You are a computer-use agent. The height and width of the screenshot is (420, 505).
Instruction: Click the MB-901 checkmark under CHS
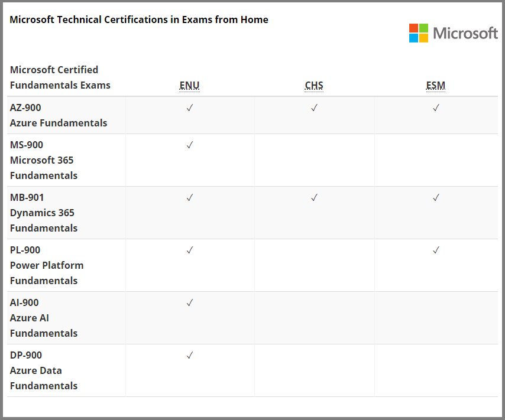point(315,198)
